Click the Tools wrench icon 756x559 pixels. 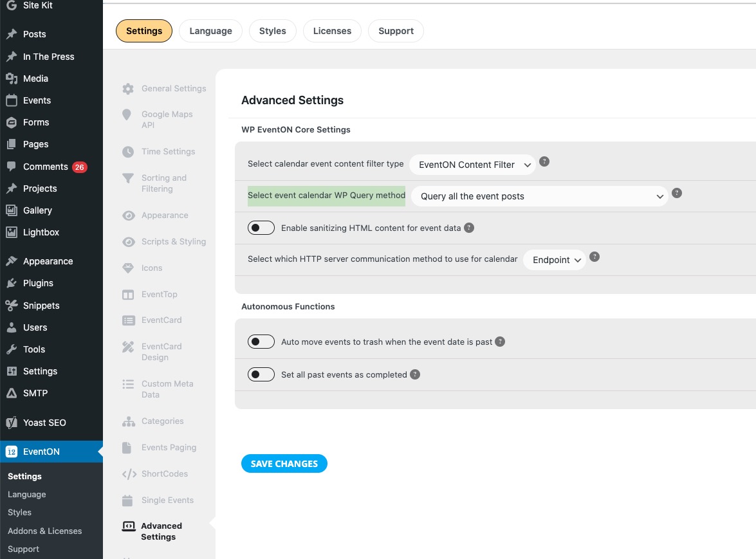[12, 349]
